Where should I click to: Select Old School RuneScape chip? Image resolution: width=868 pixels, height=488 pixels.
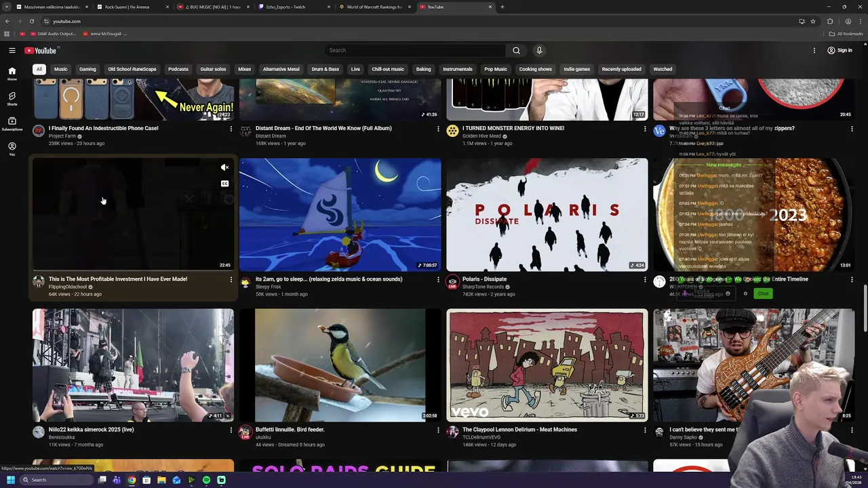[132, 69]
